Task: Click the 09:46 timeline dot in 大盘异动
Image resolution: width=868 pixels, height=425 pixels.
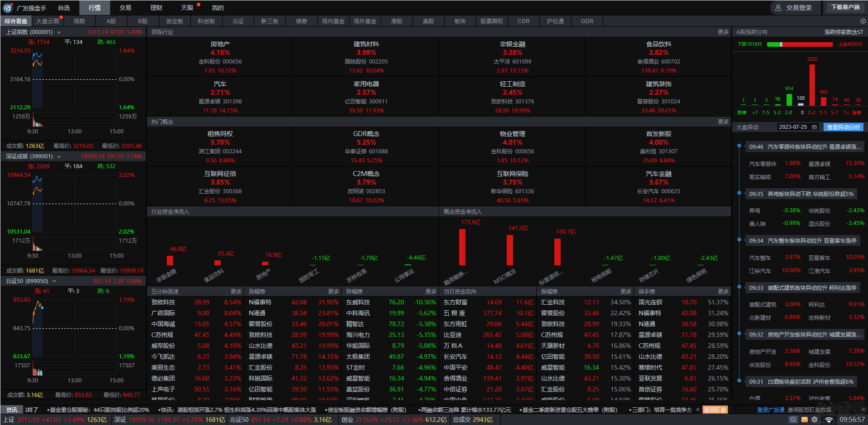Action: [x=739, y=146]
